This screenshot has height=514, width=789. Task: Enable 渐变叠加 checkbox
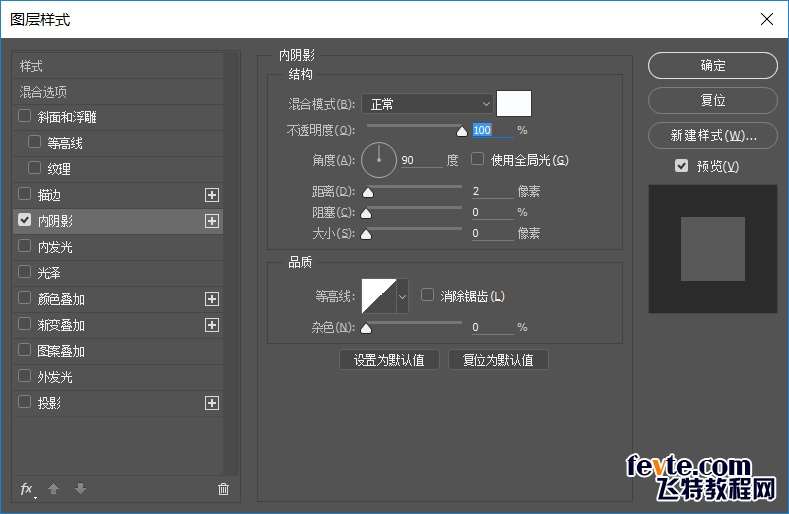(x=24, y=324)
